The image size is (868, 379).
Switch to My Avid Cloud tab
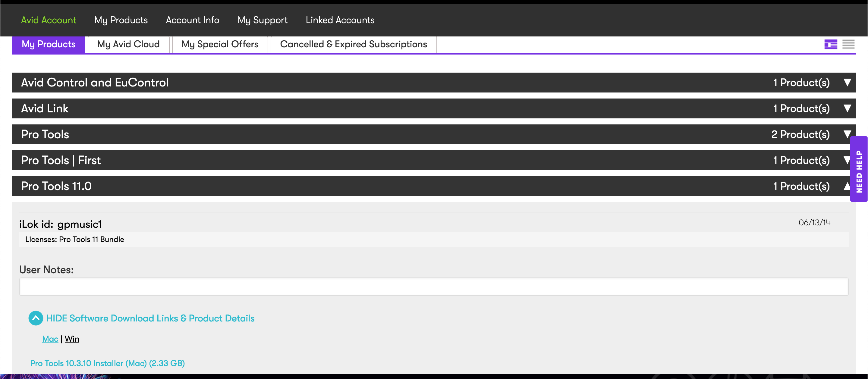point(128,45)
